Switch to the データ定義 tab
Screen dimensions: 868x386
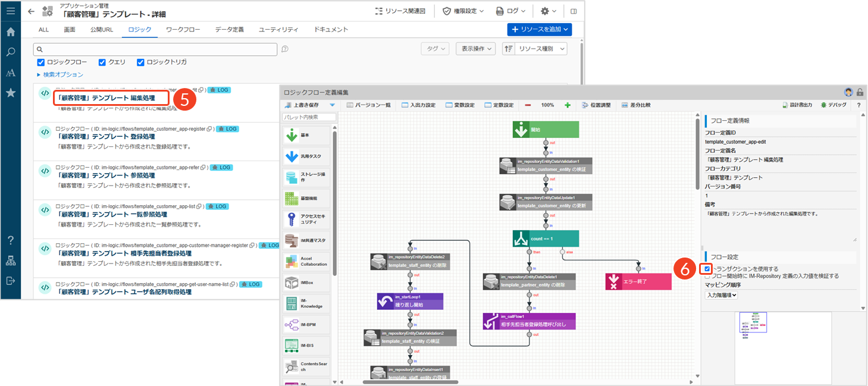point(229,29)
